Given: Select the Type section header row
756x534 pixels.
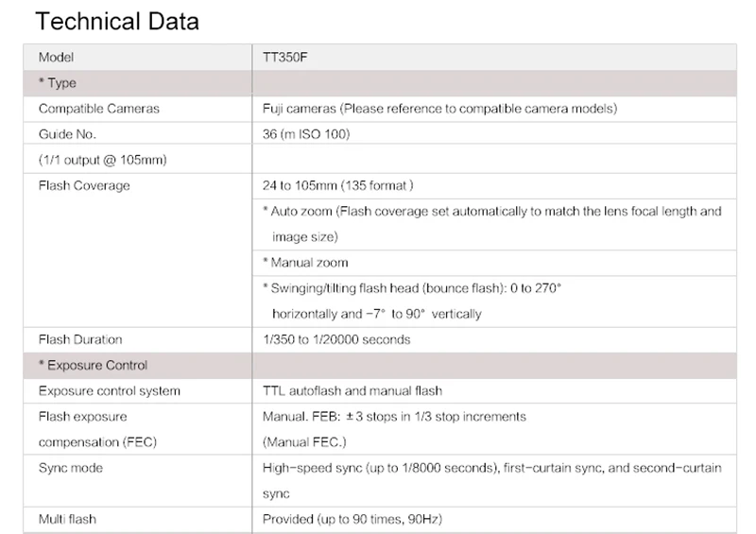Looking at the screenshot, I should click(380, 83).
